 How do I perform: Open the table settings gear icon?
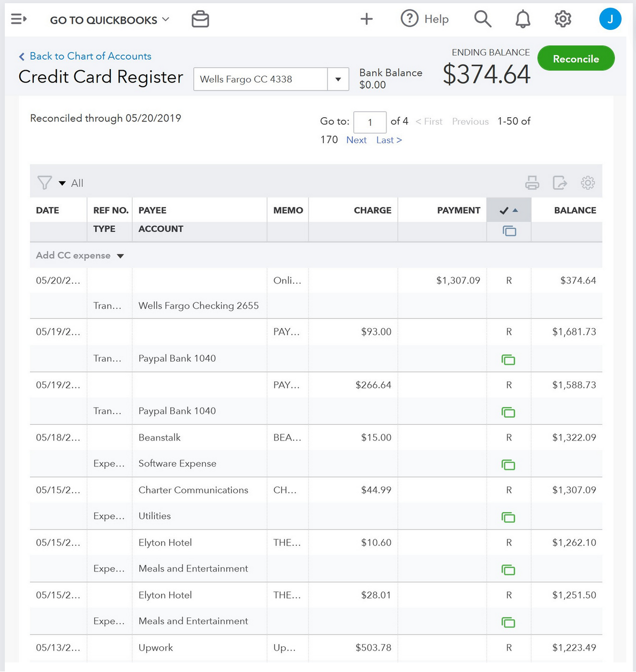tap(587, 183)
